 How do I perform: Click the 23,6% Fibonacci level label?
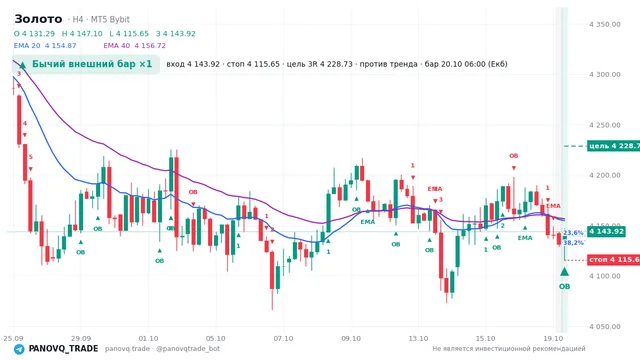(x=573, y=233)
